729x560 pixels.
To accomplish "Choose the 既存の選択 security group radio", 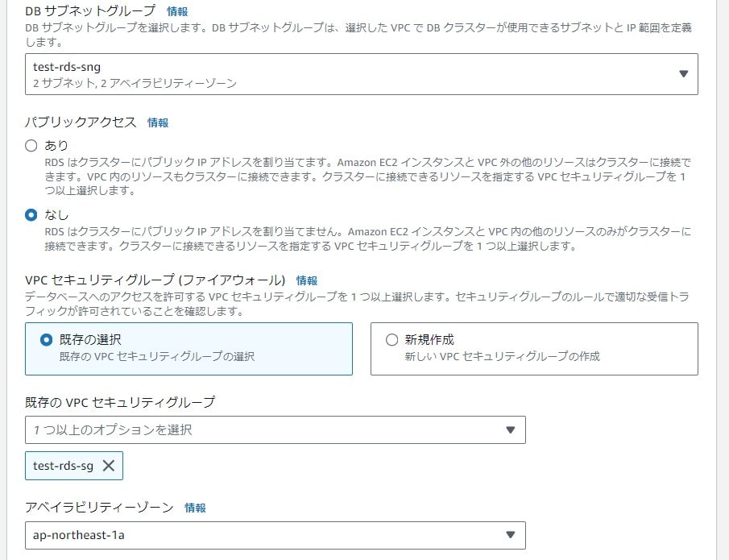I will pyautogui.click(x=47, y=340).
